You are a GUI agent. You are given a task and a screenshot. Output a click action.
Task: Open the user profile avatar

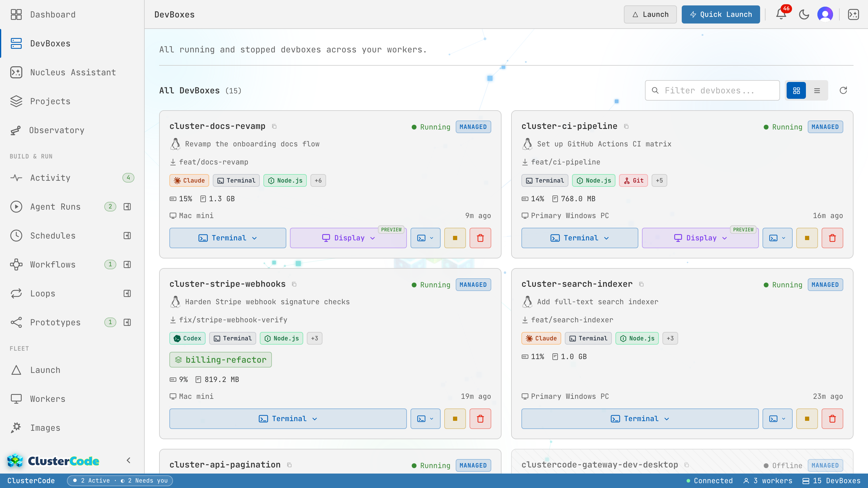point(825,14)
